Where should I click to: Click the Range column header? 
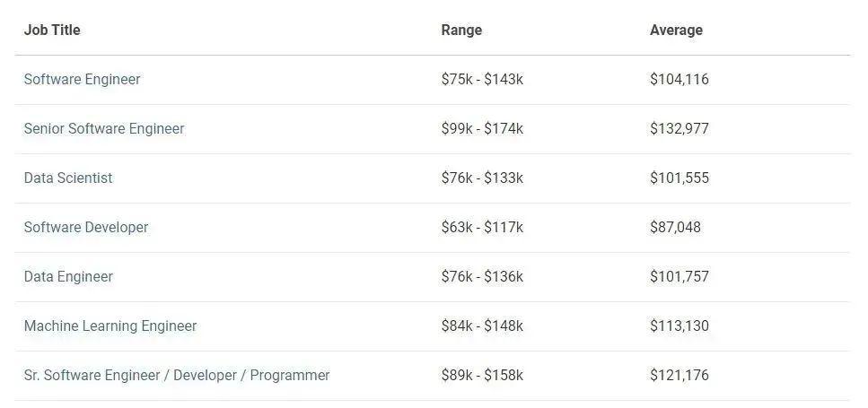click(461, 30)
